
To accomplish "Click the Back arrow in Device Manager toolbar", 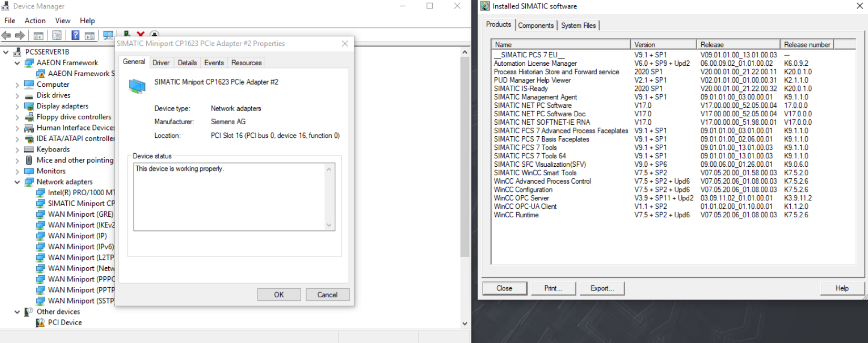I will pyautogui.click(x=6, y=35).
